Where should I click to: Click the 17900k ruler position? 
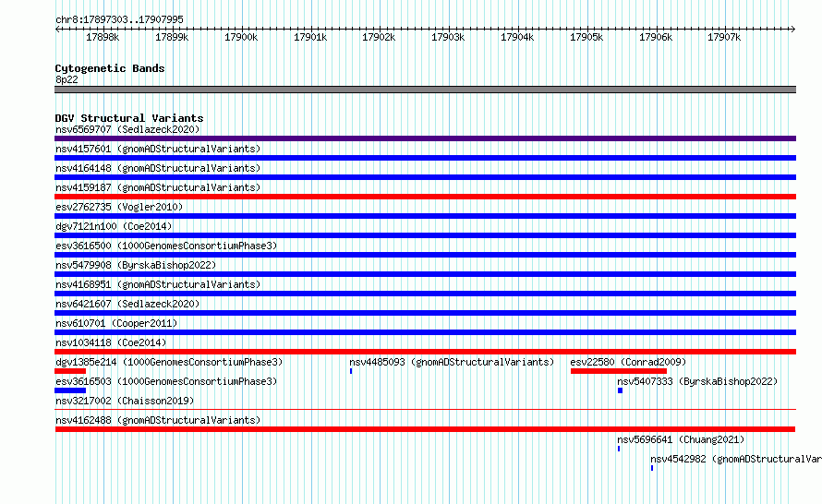click(x=241, y=37)
